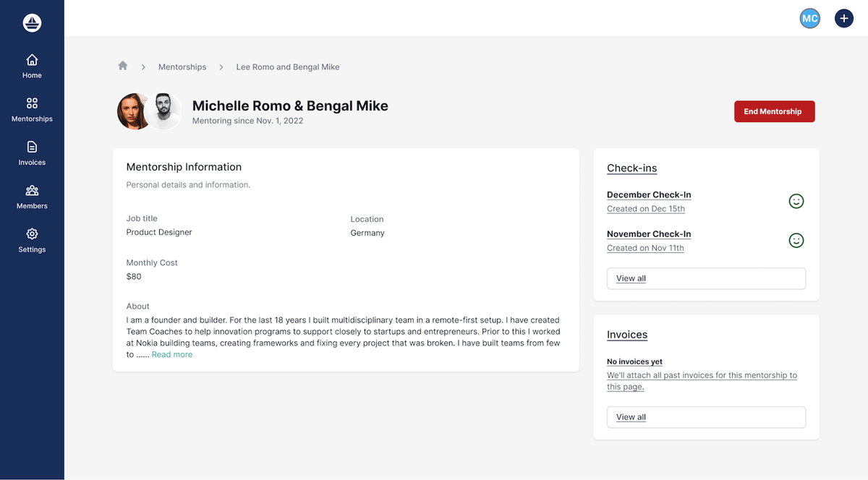Click the November Check-In smiley face icon
The image size is (868, 480).
pyautogui.click(x=796, y=241)
